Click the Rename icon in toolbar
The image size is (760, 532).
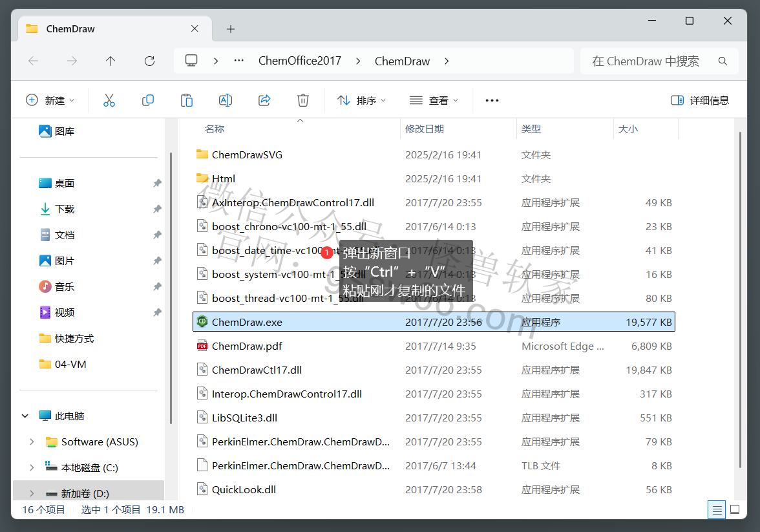pyautogui.click(x=226, y=100)
